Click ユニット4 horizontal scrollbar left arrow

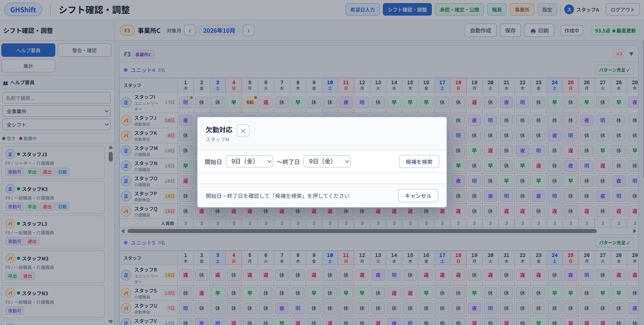(123, 231)
